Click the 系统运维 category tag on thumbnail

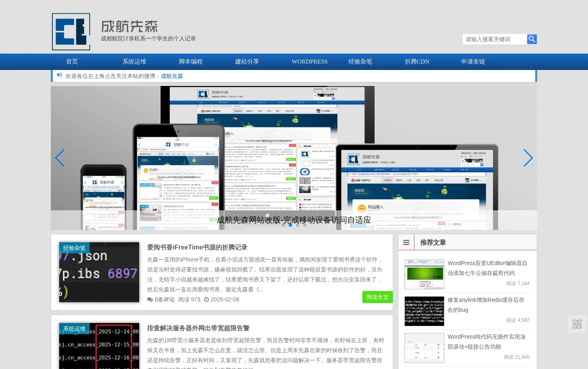(74, 329)
